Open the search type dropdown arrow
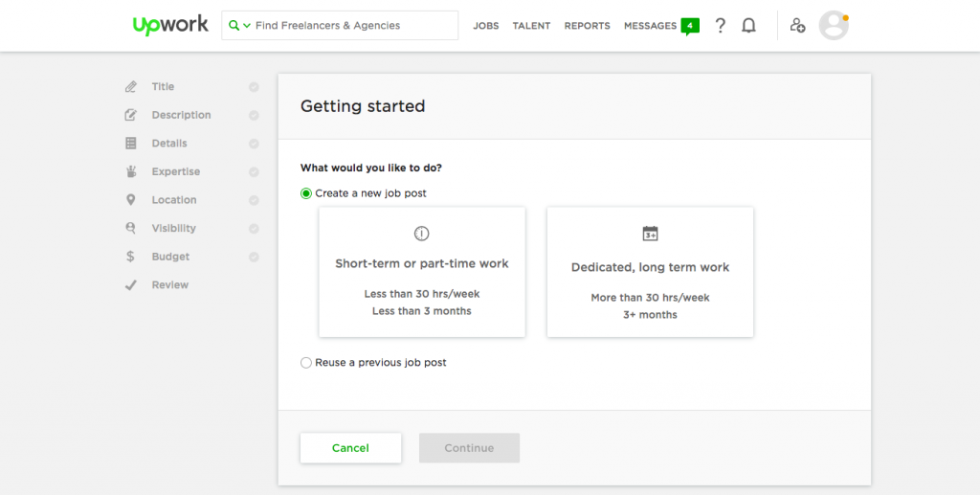 click(x=247, y=26)
